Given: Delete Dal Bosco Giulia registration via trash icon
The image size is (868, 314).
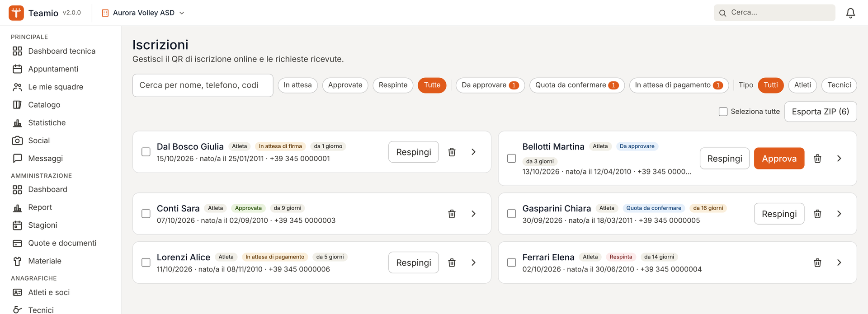Looking at the screenshot, I should click(452, 152).
